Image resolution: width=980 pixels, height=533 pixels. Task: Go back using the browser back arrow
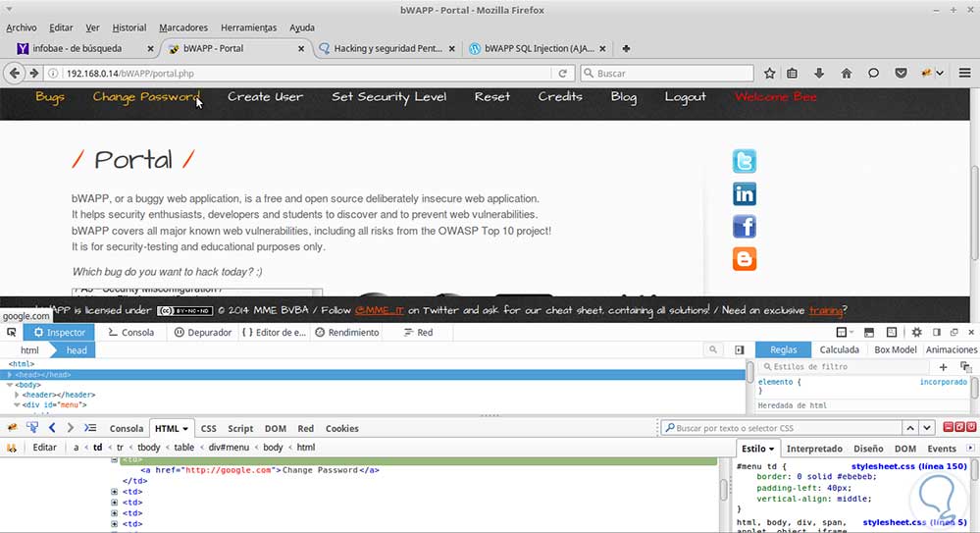(x=14, y=74)
